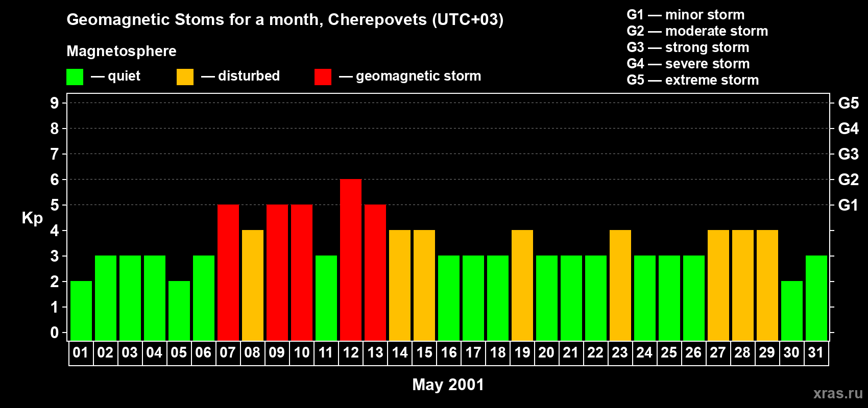Click the Magnetosphere heading

click(122, 51)
